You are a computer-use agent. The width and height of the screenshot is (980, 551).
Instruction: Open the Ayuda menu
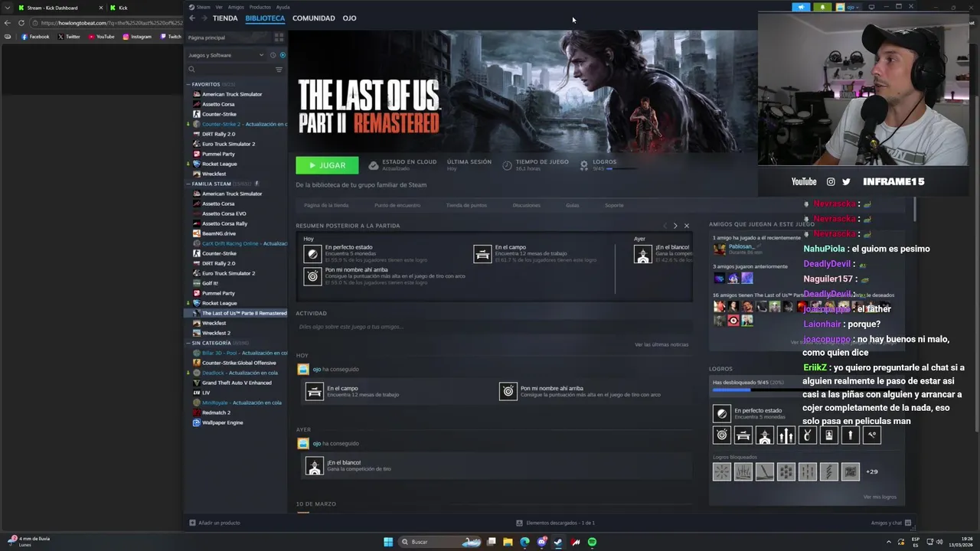(283, 7)
